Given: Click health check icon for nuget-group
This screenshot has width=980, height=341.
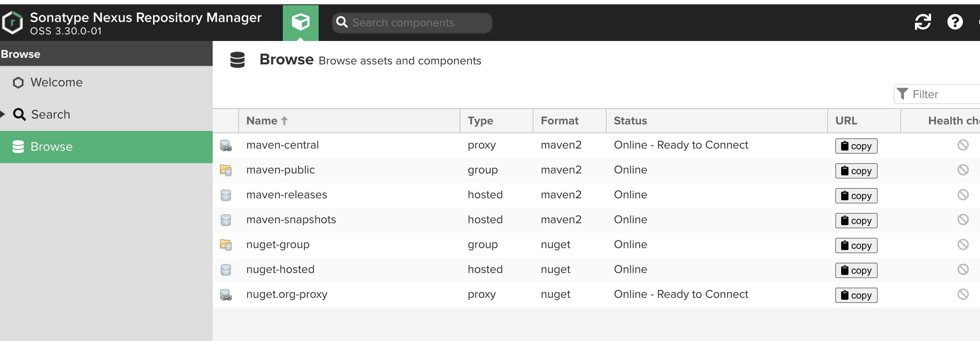Looking at the screenshot, I should point(963,244).
